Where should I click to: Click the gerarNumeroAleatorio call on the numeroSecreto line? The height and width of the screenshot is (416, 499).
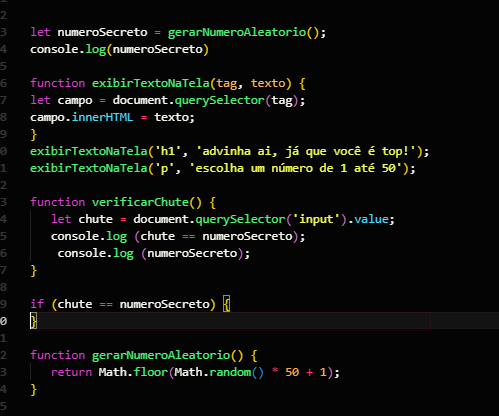point(237,32)
